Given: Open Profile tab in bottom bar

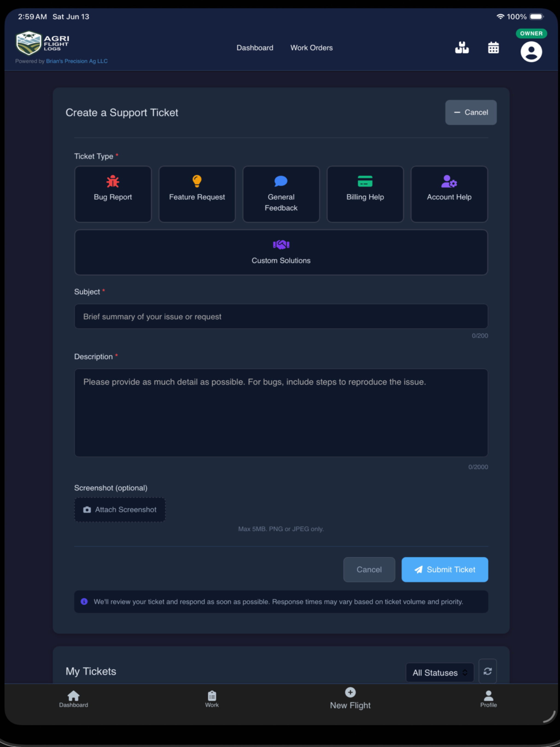Looking at the screenshot, I should [x=488, y=699].
